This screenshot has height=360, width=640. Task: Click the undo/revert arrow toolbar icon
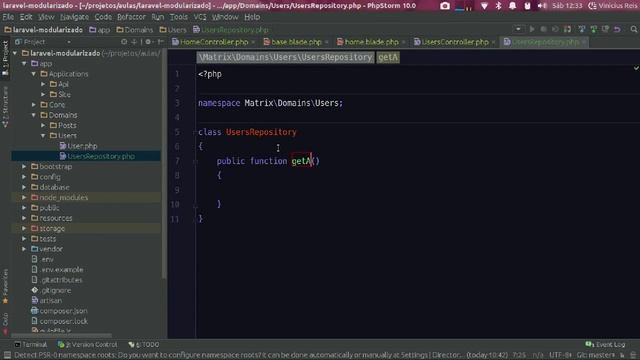[617, 29]
